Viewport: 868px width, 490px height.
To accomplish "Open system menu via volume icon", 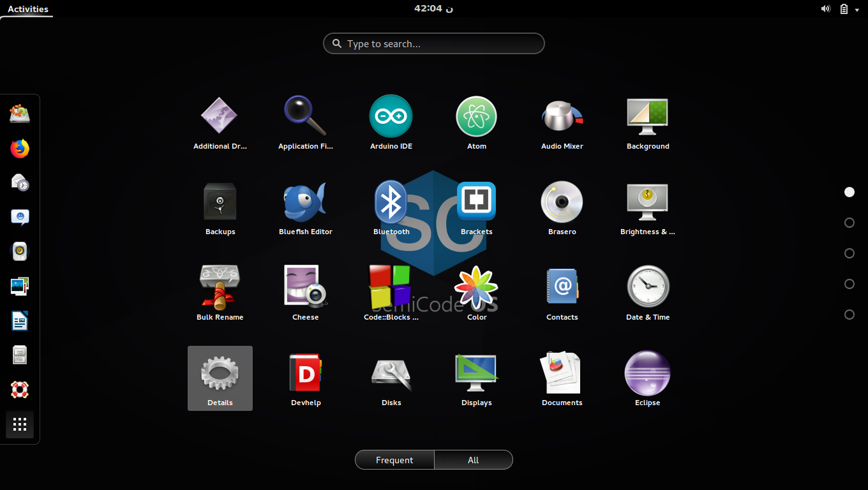I will coord(825,9).
